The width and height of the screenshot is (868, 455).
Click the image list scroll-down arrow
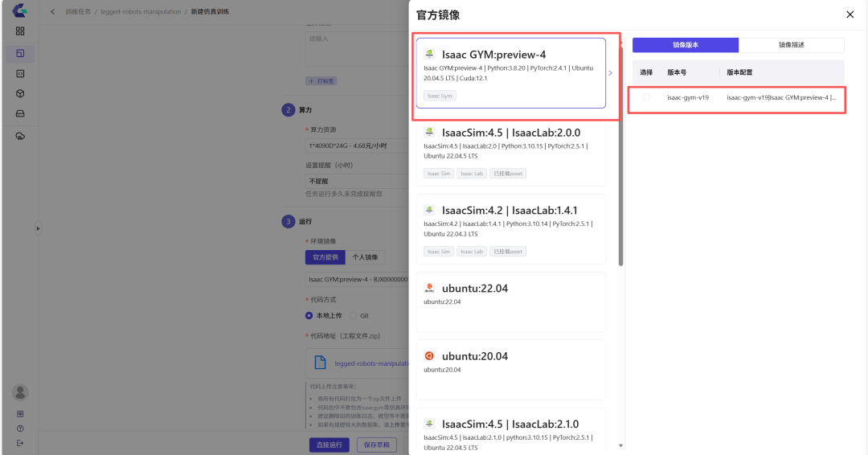[620, 445]
